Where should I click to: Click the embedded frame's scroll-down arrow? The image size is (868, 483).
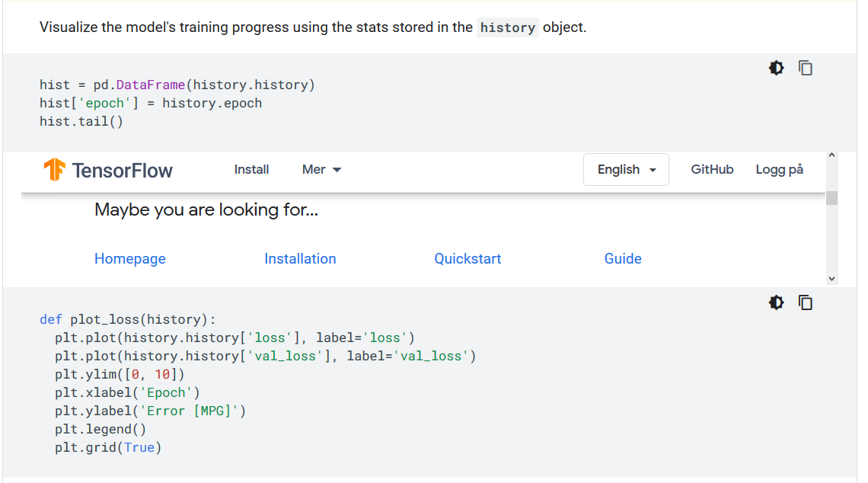[831, 279]
